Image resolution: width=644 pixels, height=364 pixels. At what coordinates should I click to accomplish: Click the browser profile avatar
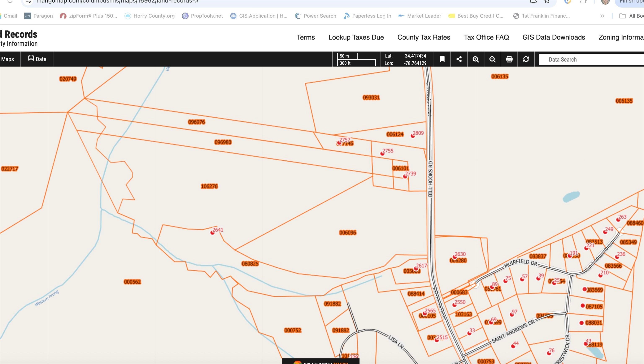605,1
